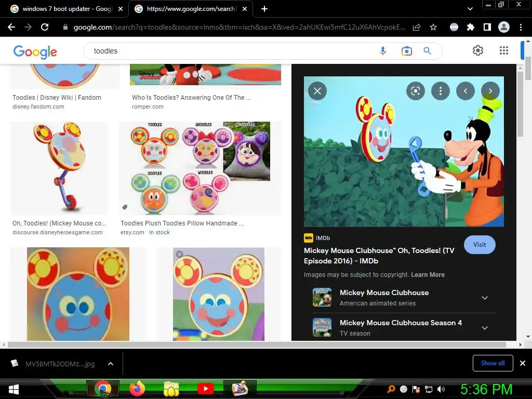Viewport: 532px width, 399px height.
Task: Search by image with the camera icon
Action: (x=406, y=51)
